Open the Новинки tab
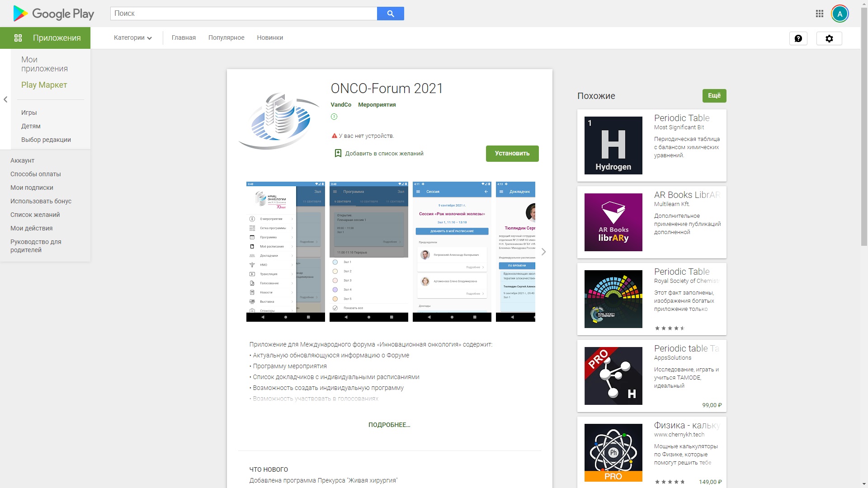 pyautogui.click(x=270, y=38)
